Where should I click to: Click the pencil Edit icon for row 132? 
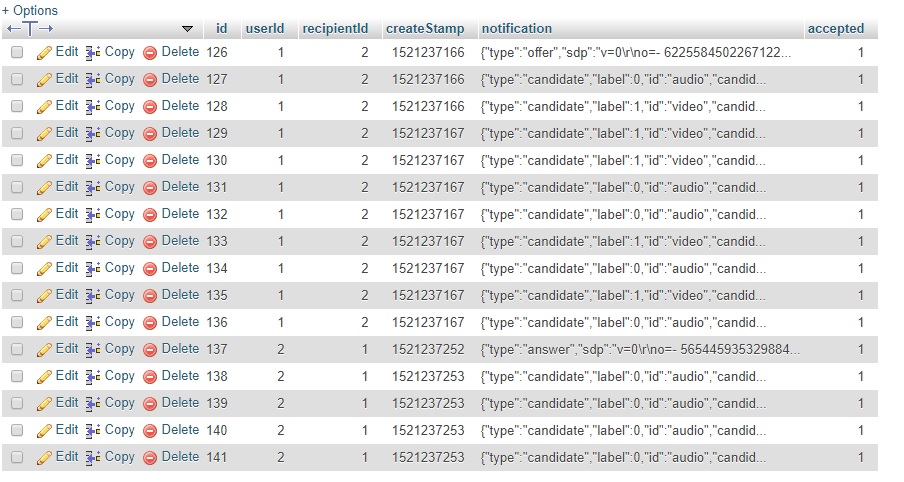pyautogui.click(x=44, y=215)
